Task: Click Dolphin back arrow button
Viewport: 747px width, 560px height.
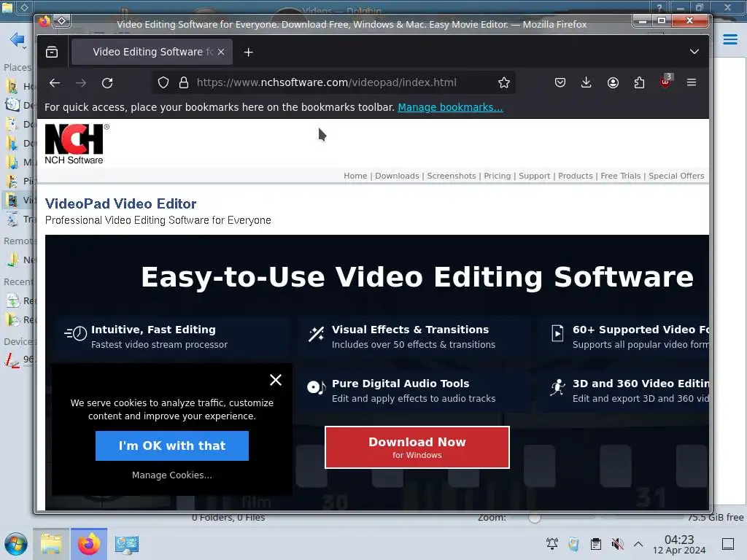Action: 17,39
